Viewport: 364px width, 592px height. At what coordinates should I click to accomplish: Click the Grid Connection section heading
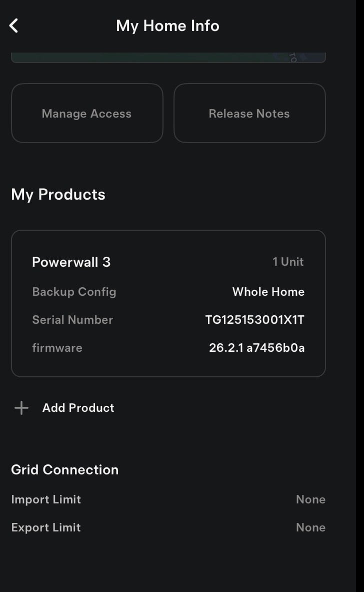coord(65,469)
